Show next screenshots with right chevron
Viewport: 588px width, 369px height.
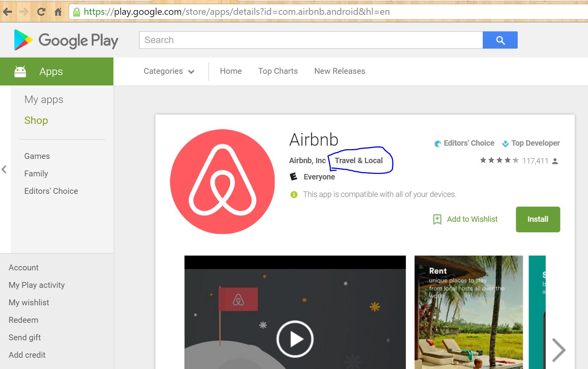[558, 350]
